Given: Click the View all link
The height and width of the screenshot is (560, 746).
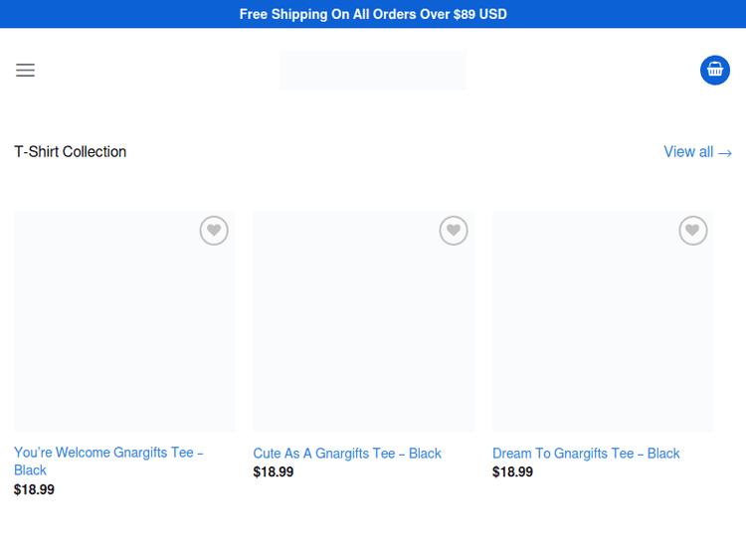Looking at the screenshot, I should click(x=688, y=152).
